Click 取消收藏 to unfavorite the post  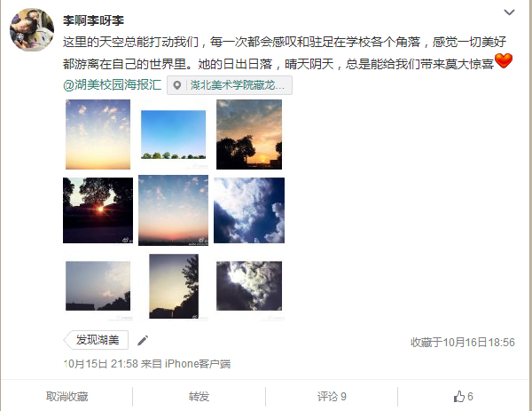[66, 397]
